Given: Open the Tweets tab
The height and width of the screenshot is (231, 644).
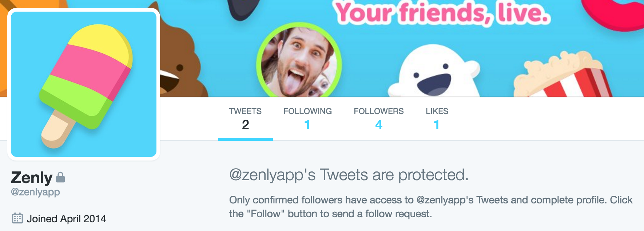Looking at the screenshot, I should pos(245,118).
